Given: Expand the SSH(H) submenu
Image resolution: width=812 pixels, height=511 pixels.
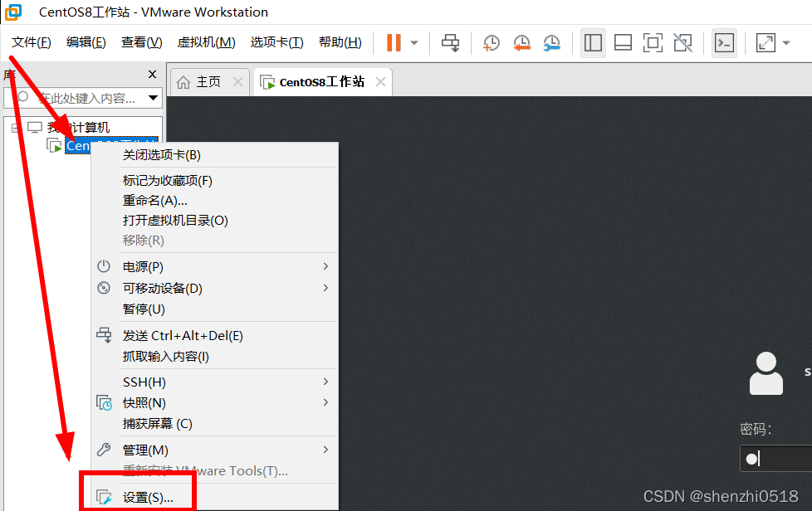Looking at the screenshot, I should pos(214,382).
